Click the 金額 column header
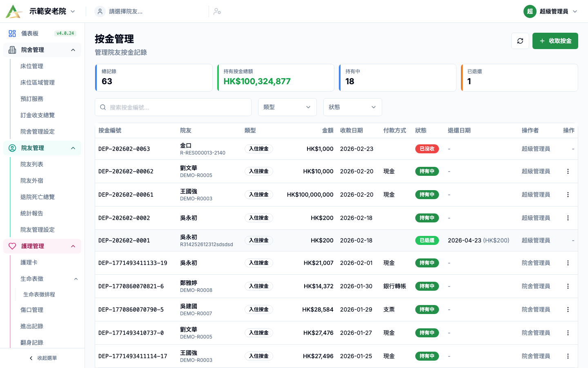The width and height of the screenshot is (588, 368). [328, 130]
